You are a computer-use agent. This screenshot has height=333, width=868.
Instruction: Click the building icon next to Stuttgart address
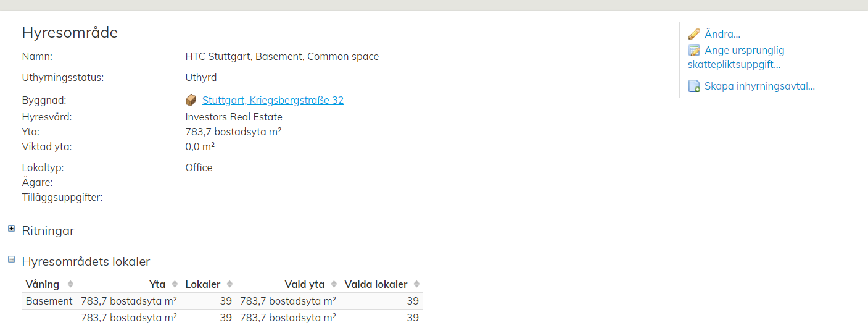click(191, 100)
